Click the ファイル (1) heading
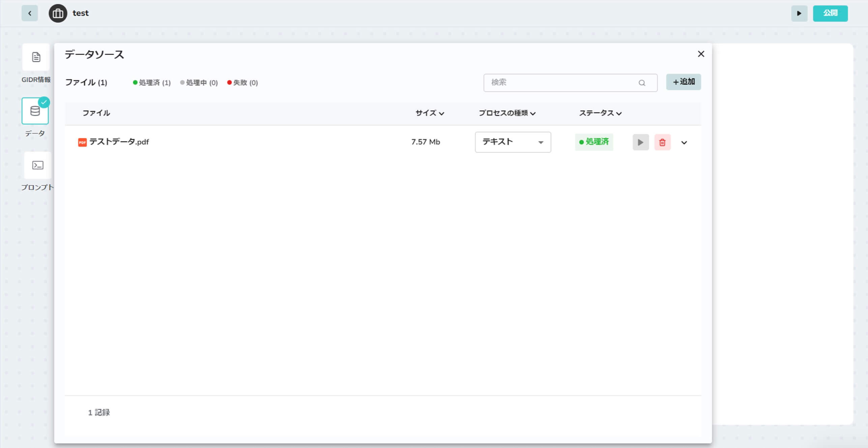 pyautogui.click(x=86, y=83)
